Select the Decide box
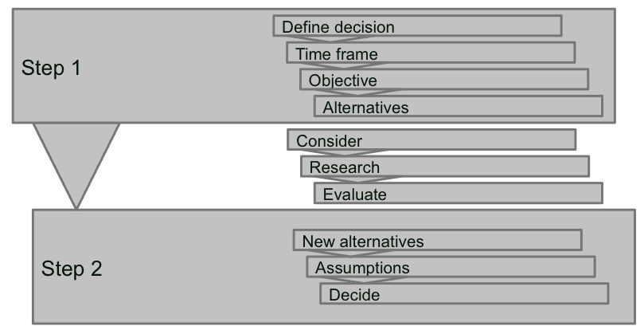Viewport: 644px width, 330px height. point(464,294)
